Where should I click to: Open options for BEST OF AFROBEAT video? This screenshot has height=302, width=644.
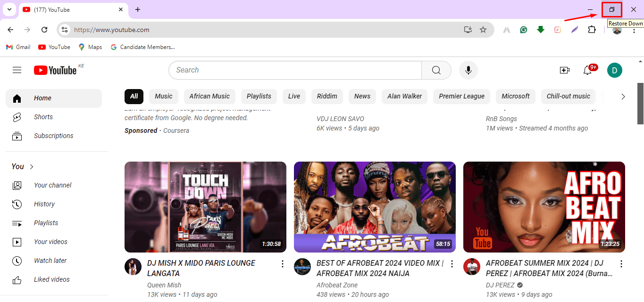452,264
